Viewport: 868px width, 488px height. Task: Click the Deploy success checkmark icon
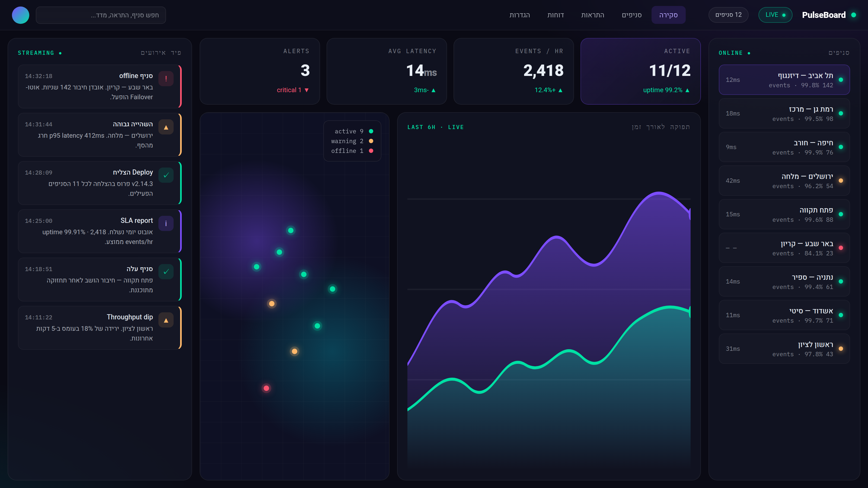tap(166, 175)
